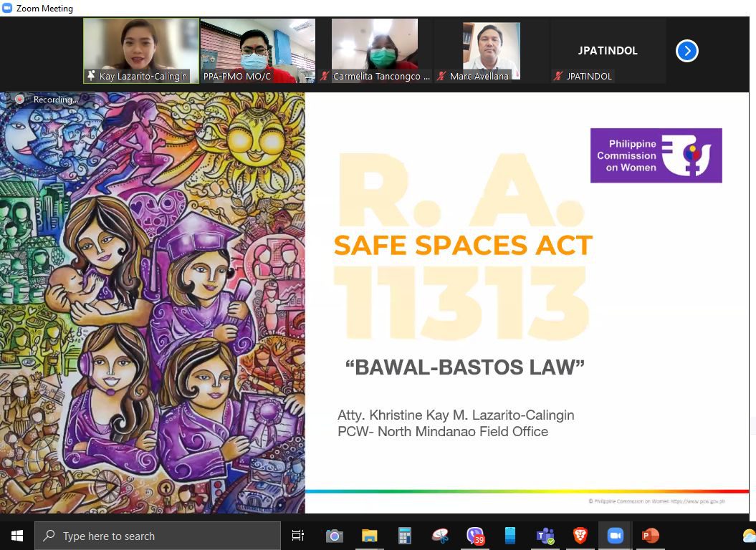The height and width of the screenshot is (550, 756).
Task: Click the weather icon in the taskbar
Action: [x=749, y=536]
